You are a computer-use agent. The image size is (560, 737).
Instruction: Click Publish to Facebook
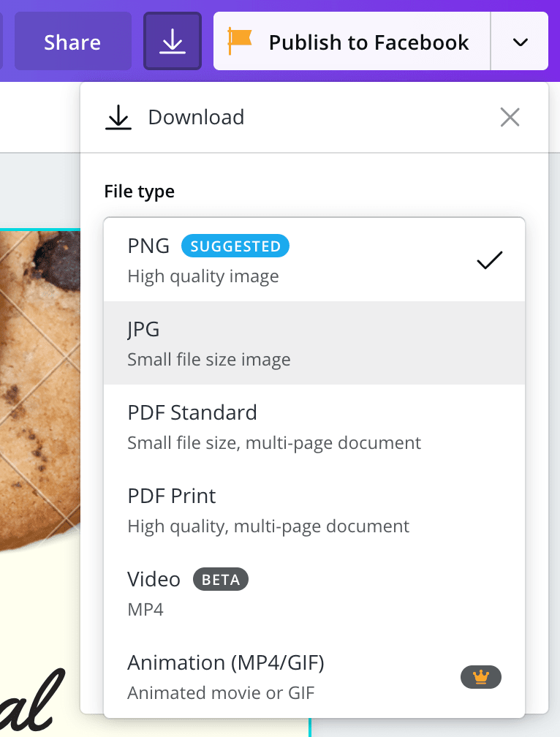point(368,42)
